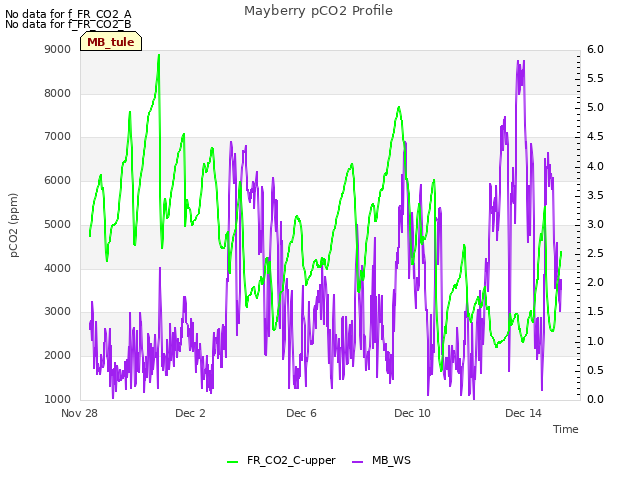The height and width of the screenshot is (480, 640).
Task: Click the 0.0 right axis tick label
Action: pos(595,399)
